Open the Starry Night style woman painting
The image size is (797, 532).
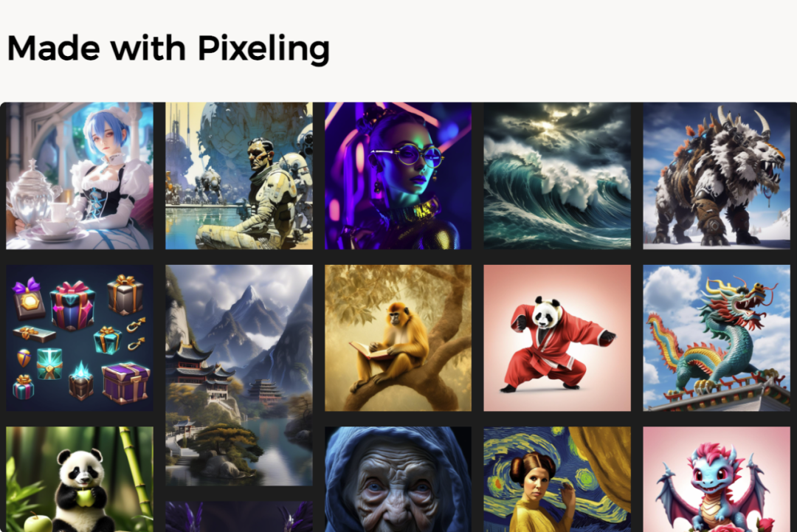[x=557, y=479]
